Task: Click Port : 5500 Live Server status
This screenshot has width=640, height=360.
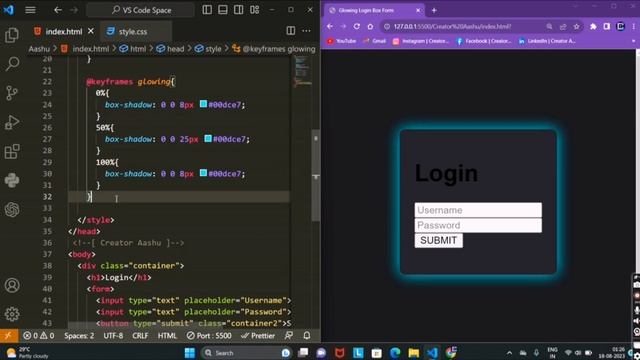Action: point(209,336)
